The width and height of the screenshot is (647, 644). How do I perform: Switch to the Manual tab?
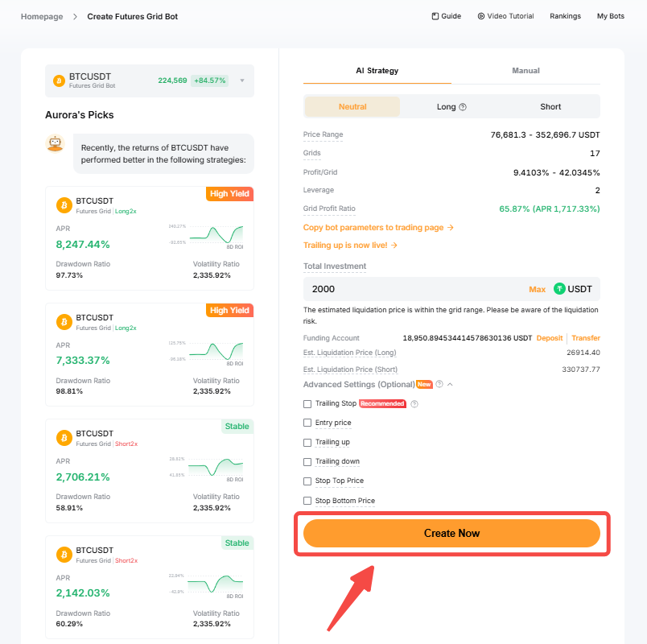[525, 71]
